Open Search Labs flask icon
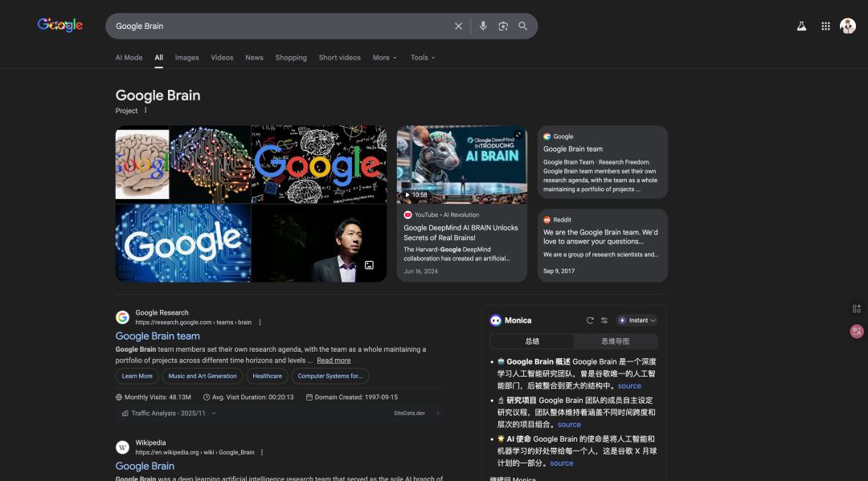Screen dimensions: 868x481 click(x=801, y=26)
